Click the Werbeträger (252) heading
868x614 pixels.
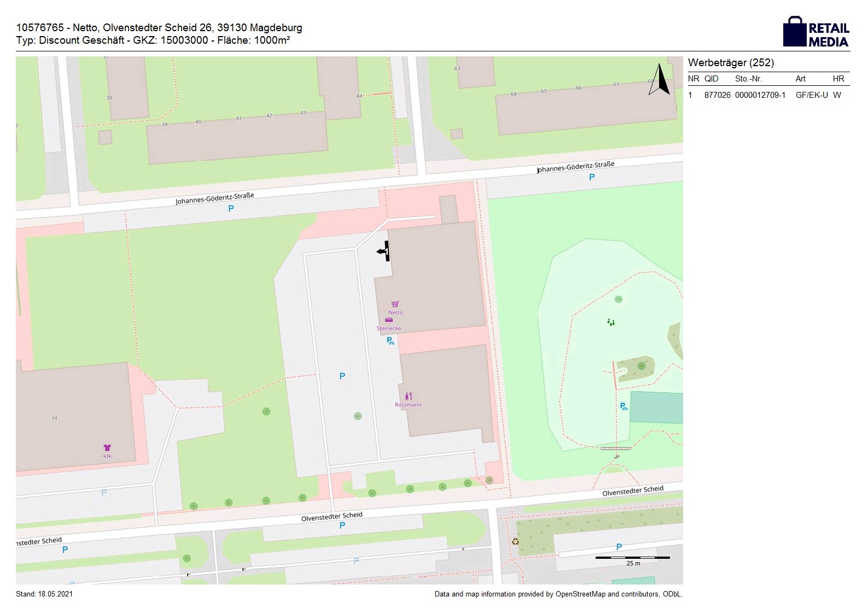(731, 63)
